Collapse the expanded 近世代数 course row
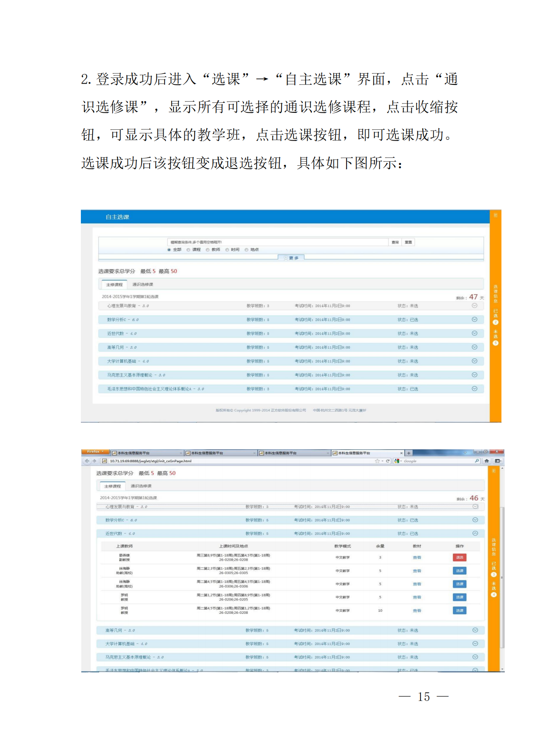The width and height of the screenshot is (535, 756). click(475, 533)
